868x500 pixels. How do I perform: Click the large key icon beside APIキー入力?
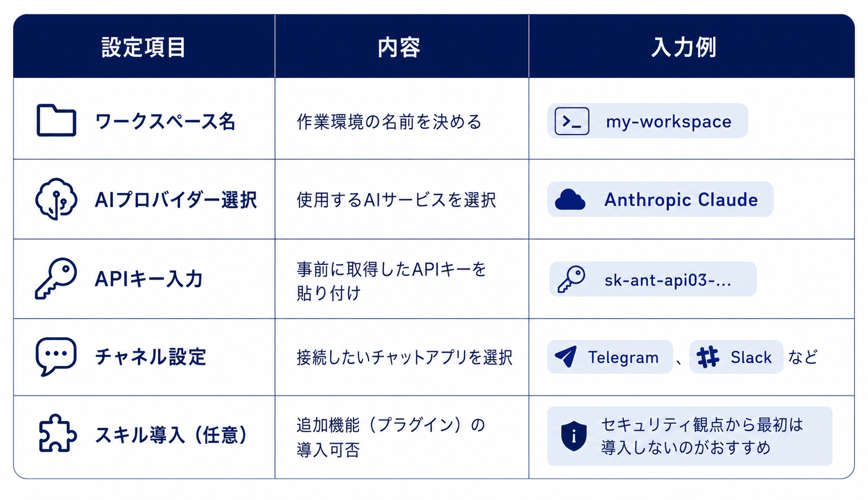click(x=56, y=278)
